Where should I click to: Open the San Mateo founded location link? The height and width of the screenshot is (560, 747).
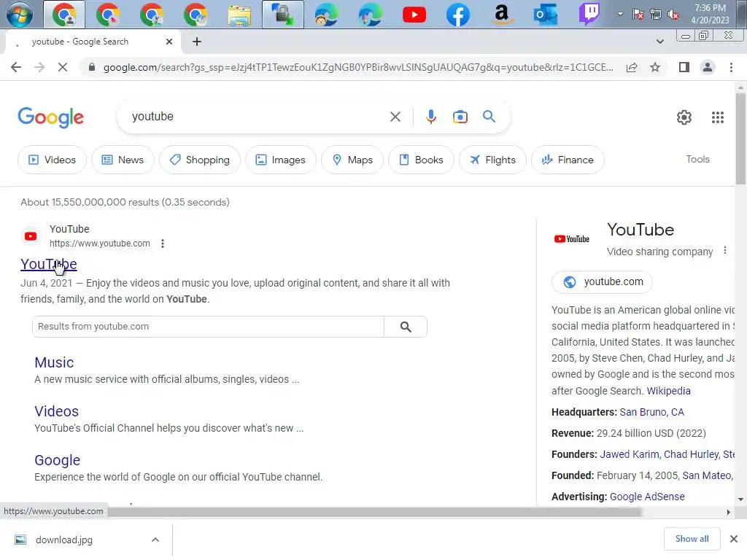coord(708,475)
